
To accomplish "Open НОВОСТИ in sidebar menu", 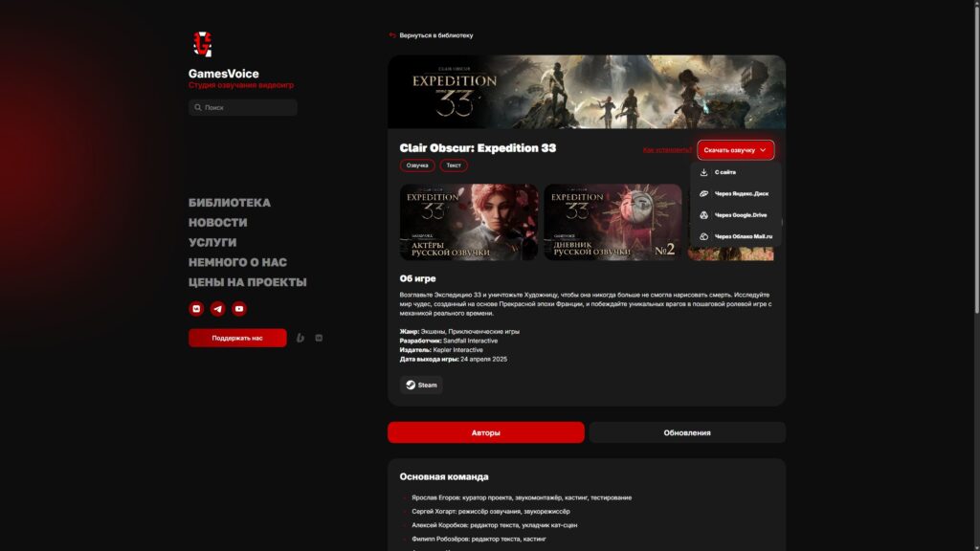I will coord(217,222).
